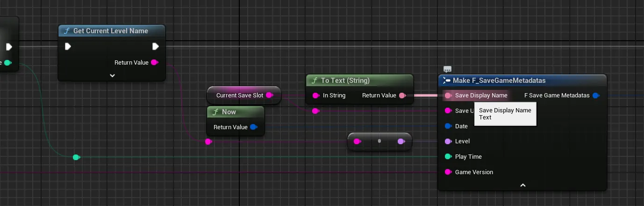The image size is (644, 206).
Task: Collapse the Make F_SaveGameMetadatas node pins
Action: (x=523, y=185)
